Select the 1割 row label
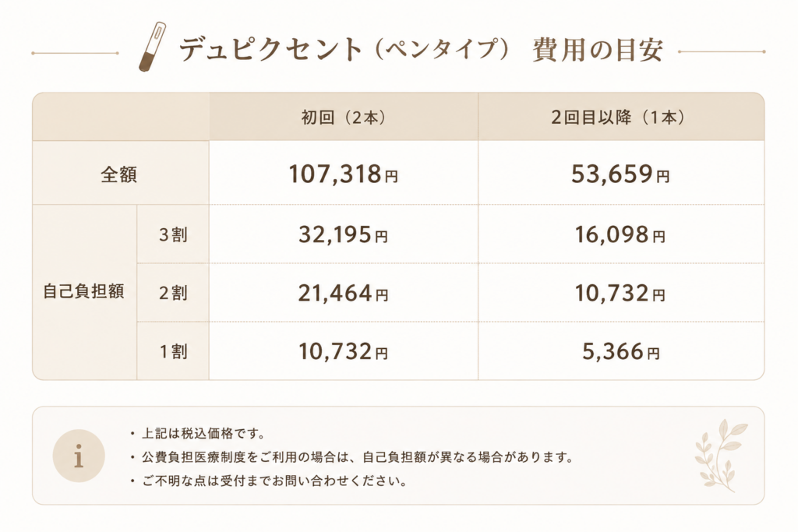Image resolution: width=798 pixels, height=532 pixels. pyautogui.click(x=173, y=351)
